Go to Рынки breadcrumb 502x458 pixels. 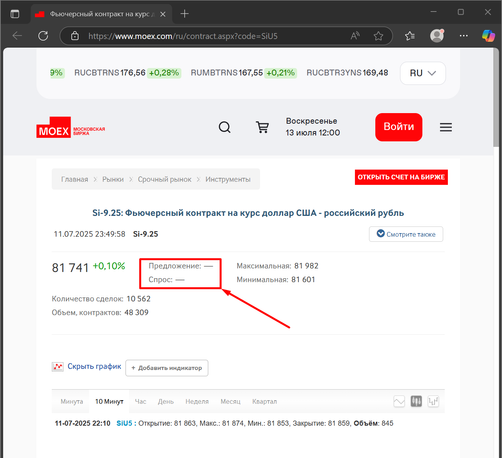[113, 179]
